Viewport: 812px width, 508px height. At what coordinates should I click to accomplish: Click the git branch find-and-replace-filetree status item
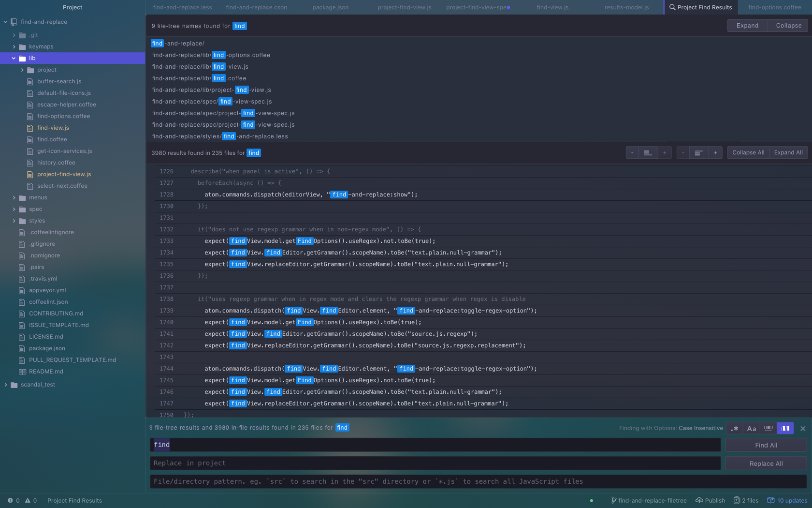648,500
